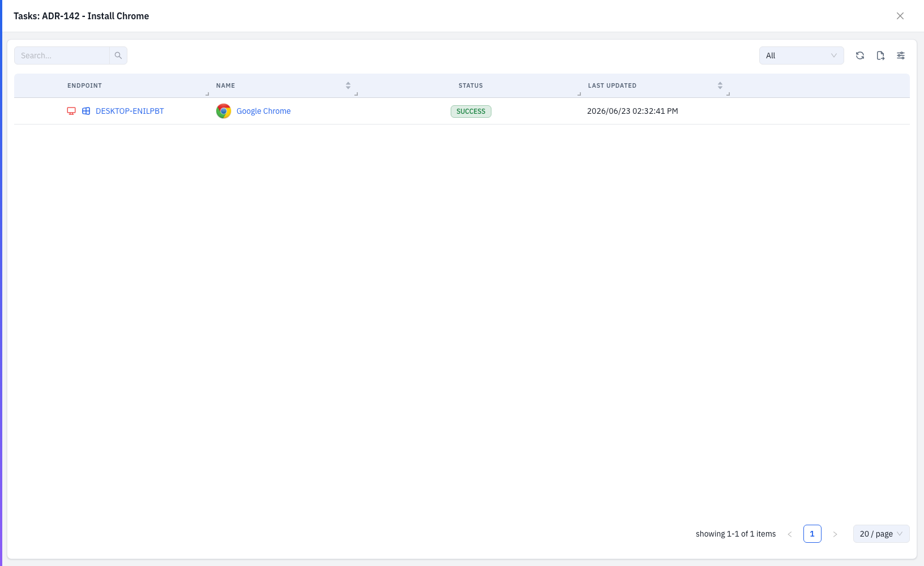Export the task list to file
The image size is (924, 566).
point(880,55)
